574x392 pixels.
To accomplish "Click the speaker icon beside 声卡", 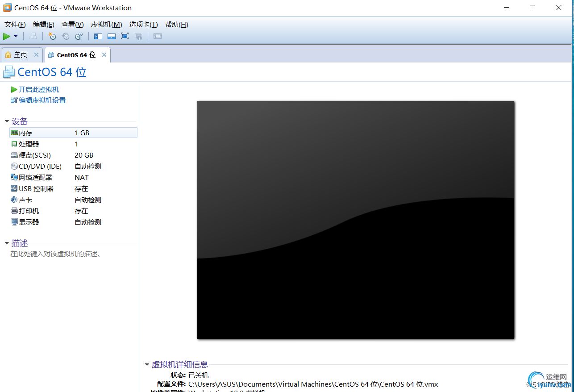I will (14, 200).
